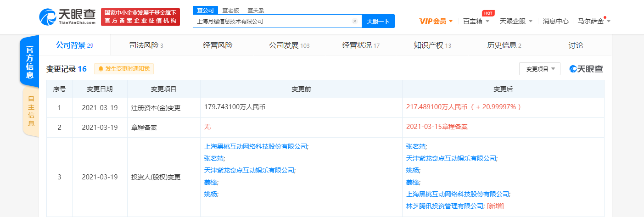Open 姚杨 link in 变更后 column

click(x=413, y=170)
